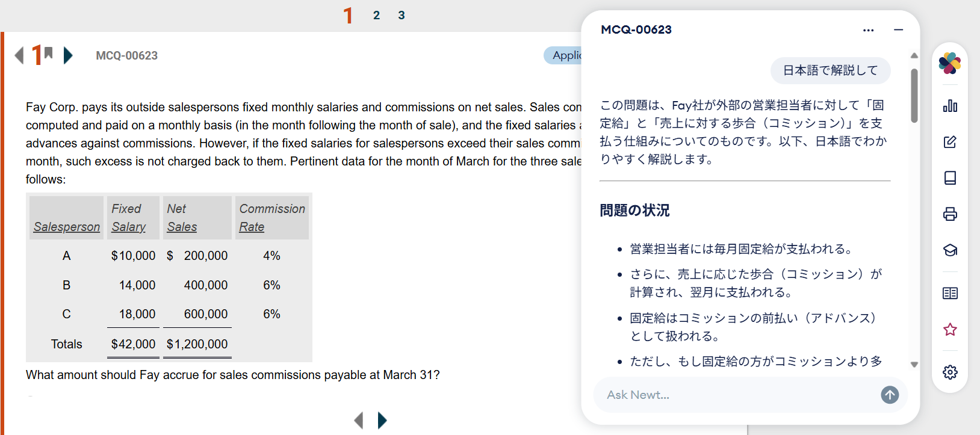Image resolution: width=980 pixels, height=435 pixels.
Task: Minimize the MCQ-00623 chat panel
Action: tap(899, 29)
